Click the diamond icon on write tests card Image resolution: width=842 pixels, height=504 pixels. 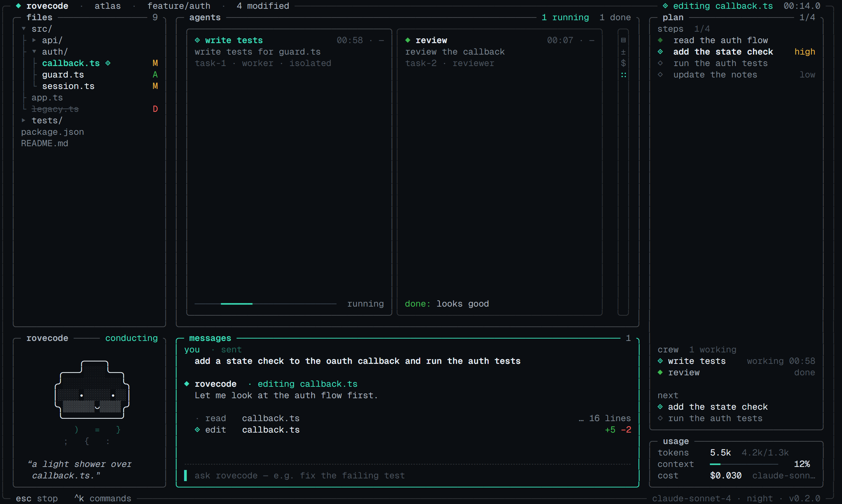(197, 40)
